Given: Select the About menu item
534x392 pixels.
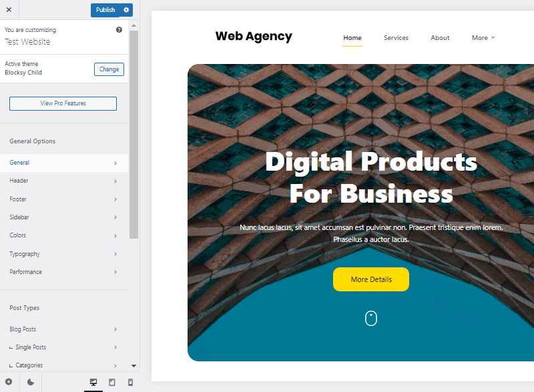Looking at the screenshot, I should 440,38.
